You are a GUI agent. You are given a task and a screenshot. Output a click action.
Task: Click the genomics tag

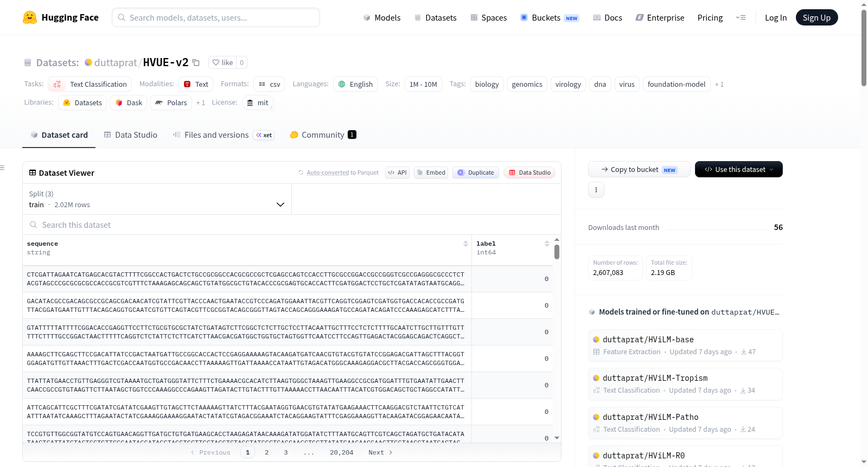coord(527,84)
